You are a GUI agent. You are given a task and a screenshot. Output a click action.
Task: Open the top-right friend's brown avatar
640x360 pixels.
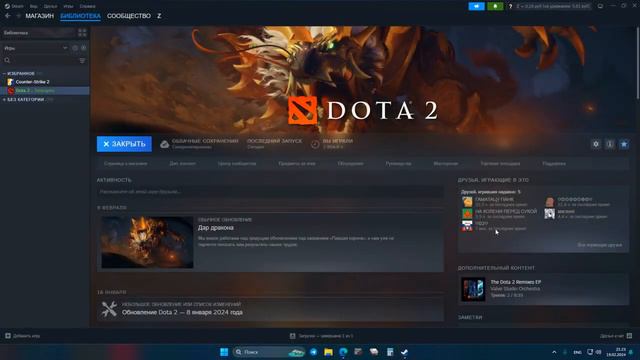click(550, 202)
